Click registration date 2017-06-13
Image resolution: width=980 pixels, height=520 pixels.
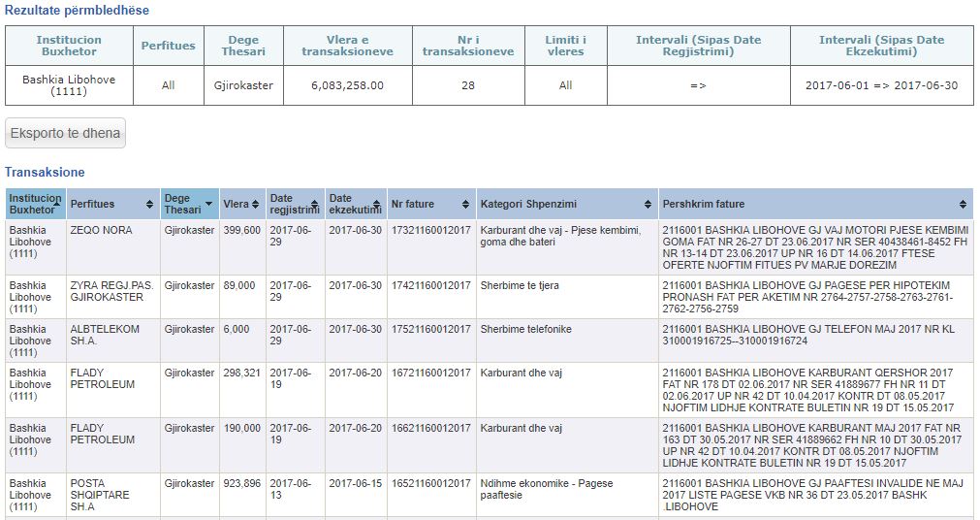click(x=291, y=489)
